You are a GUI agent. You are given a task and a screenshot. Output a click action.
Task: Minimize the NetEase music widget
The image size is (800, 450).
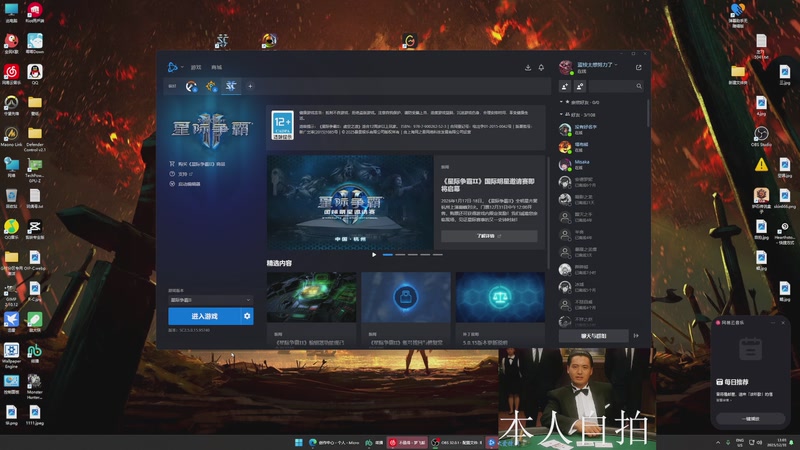tap(773, 322)
